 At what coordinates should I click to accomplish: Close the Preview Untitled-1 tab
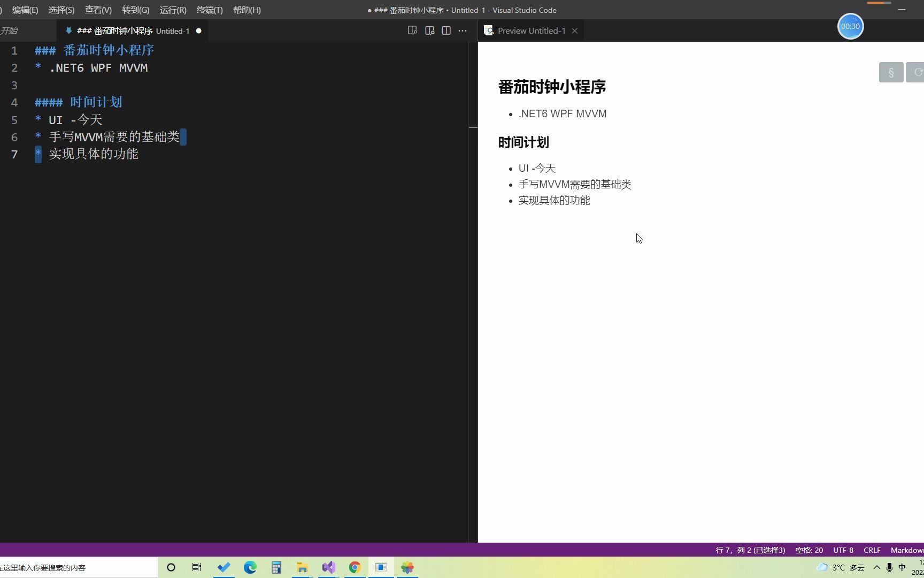575,31
